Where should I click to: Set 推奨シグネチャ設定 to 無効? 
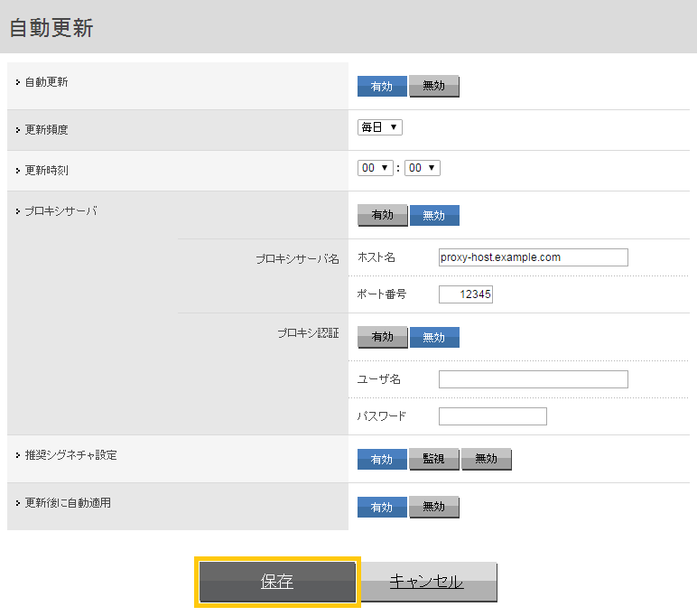[x=487, y=459]
